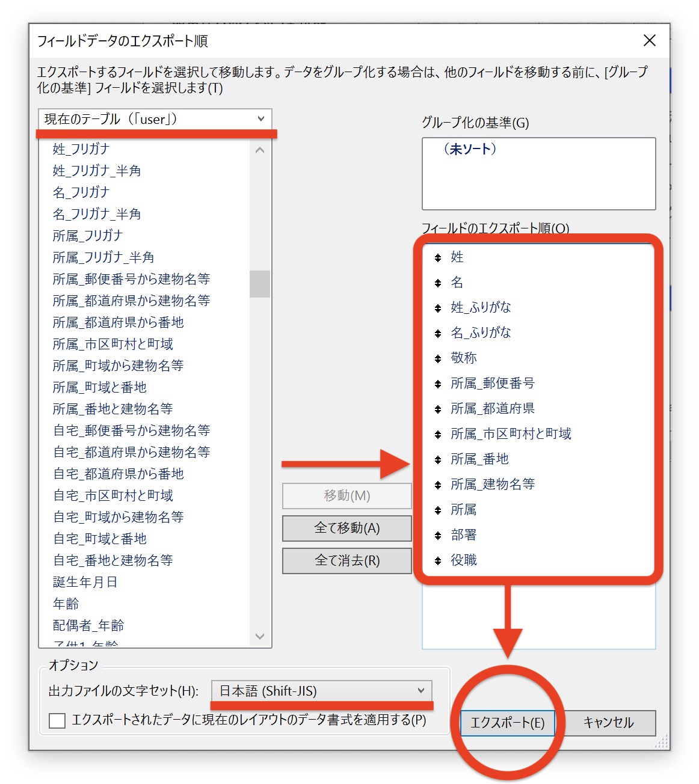Click scroll-down arrow of the field list
699x784 pixels.
(x=260, y=636)
